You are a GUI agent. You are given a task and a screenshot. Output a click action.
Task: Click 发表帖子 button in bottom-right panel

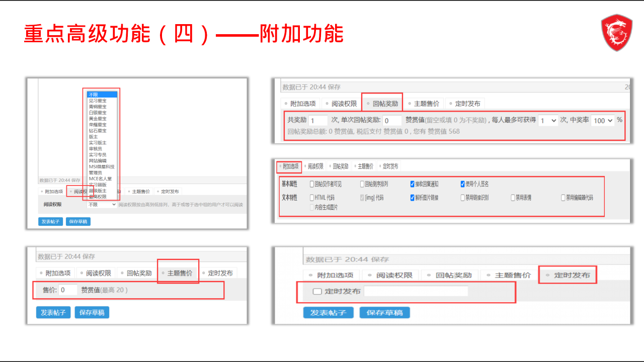[329, 313]
